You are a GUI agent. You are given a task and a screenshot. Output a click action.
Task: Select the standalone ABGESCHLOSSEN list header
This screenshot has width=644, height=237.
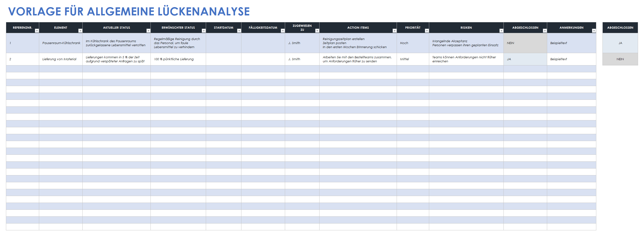coord(620,28)
